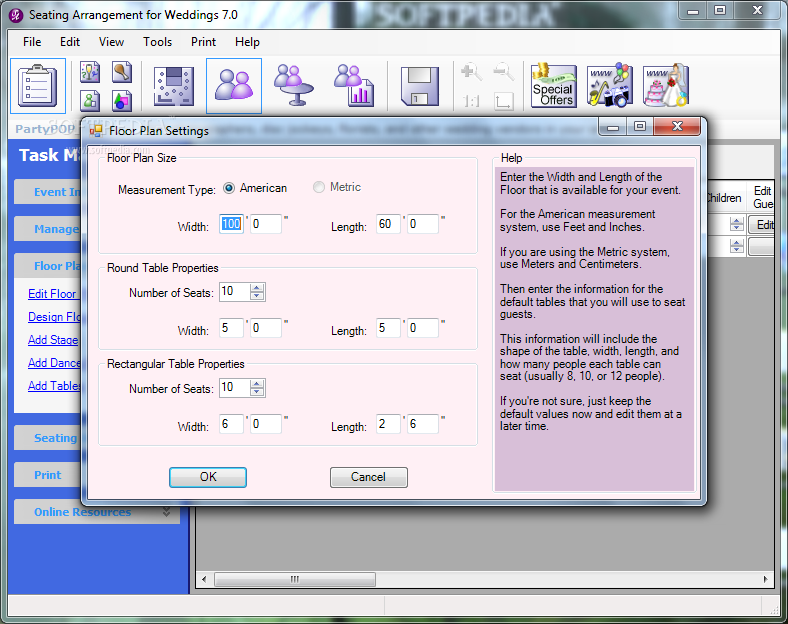Click floor plan Length inches field
This screenshot has height=624, width=788.
click(423, 224)
